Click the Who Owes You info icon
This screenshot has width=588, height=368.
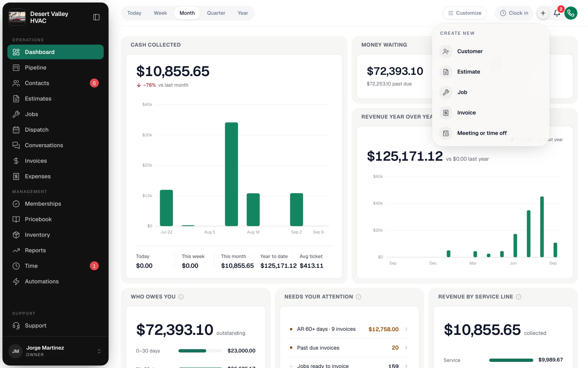(181, 297)
